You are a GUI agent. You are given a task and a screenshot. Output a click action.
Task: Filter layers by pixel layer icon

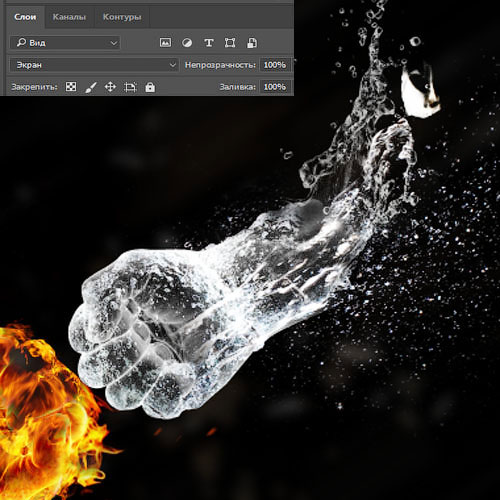[x=165, y=43]
